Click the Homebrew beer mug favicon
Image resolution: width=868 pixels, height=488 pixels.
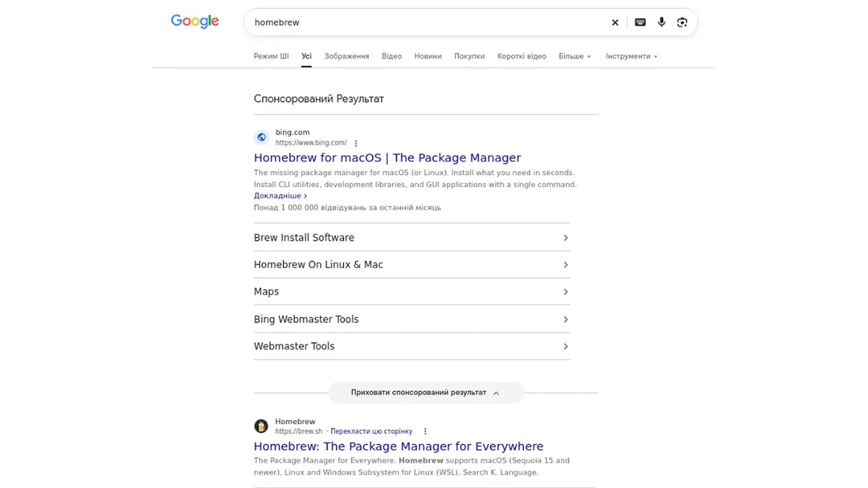point(262,426)
